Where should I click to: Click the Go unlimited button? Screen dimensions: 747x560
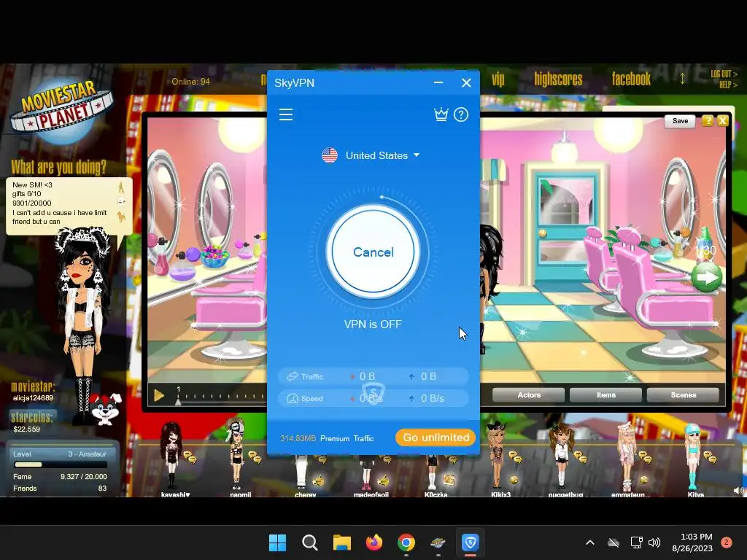click(436, 437)
